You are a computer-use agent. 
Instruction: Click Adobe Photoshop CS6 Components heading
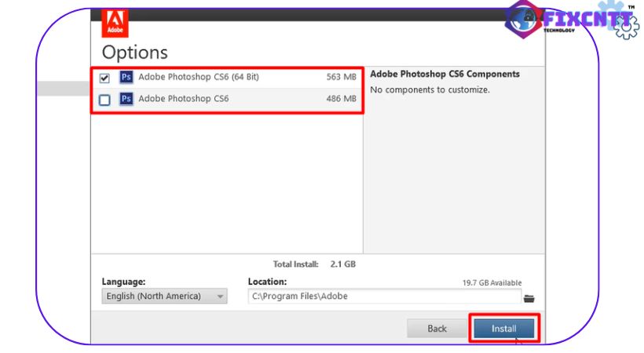[445, 74]
